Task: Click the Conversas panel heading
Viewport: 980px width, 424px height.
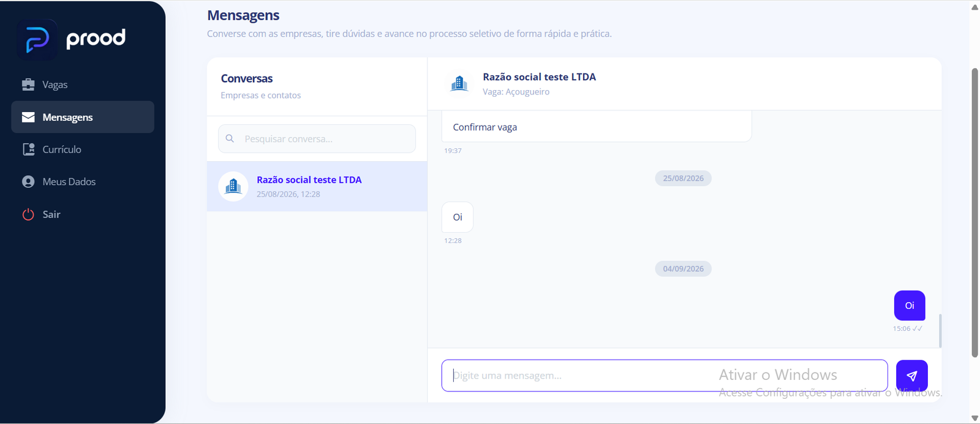Action: coord(247,78)
